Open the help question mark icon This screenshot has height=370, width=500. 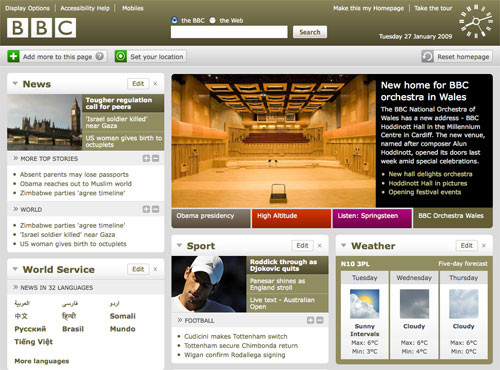99,56
